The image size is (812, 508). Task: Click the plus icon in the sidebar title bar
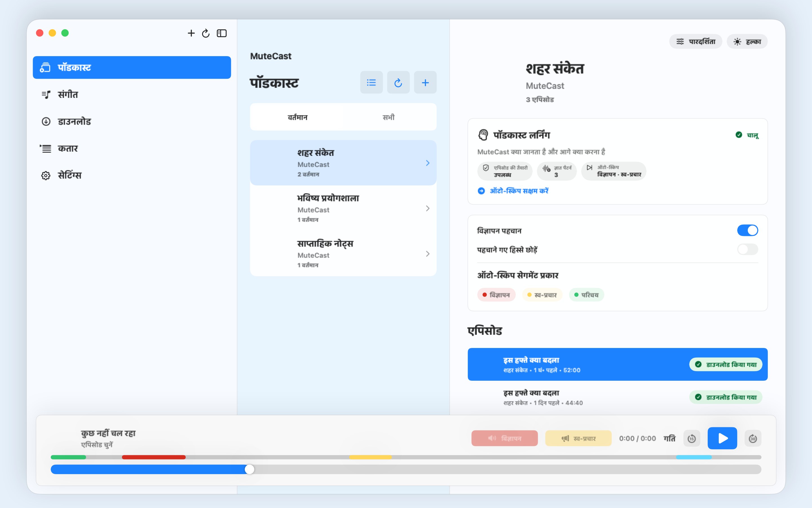pos(191,33)
